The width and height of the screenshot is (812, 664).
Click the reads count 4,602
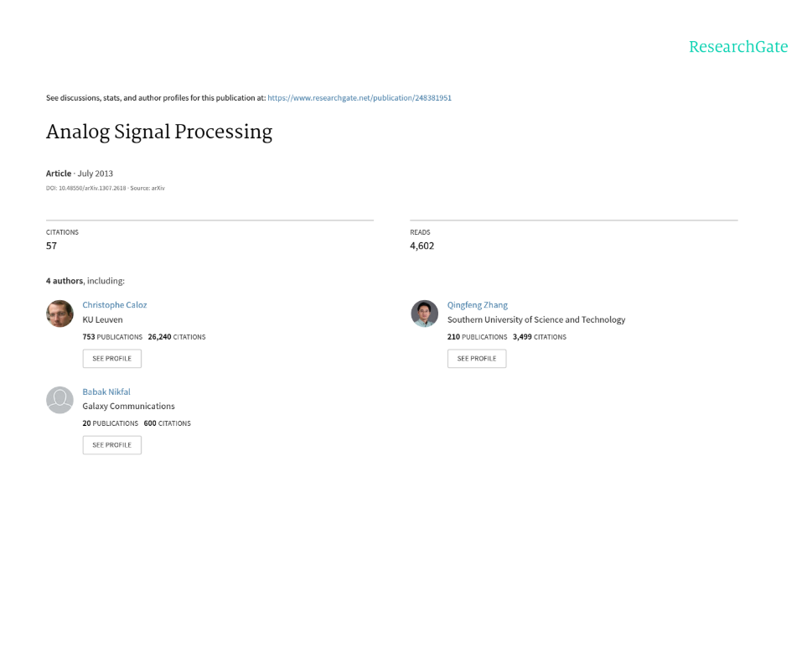[422, 246]
